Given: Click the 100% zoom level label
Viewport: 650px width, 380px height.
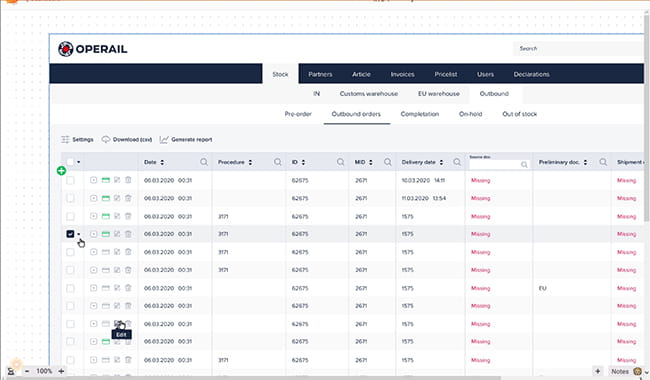Looking at the screenshot, I should 44,371.
